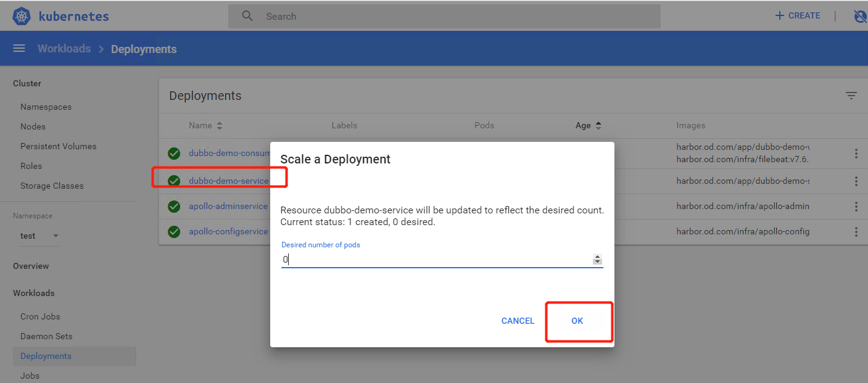Open the apollo-adminservice deployment link
Image resolution: width=868 pixels, height=383 pixels.
pos(228,207)
